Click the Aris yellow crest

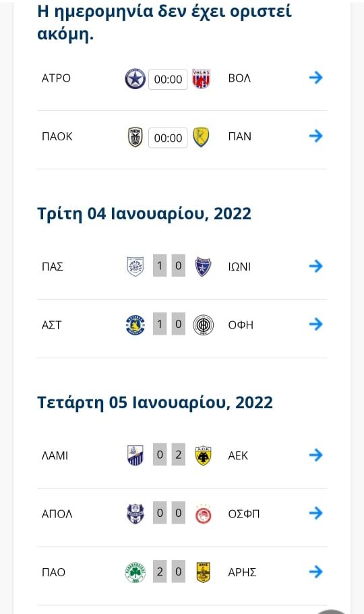[203, 572]
